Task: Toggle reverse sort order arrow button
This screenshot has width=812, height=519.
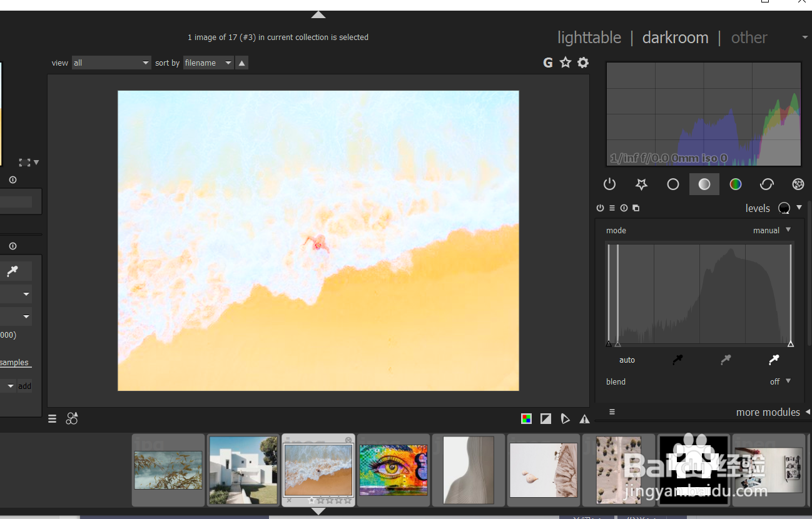Action: coord(242,63)
